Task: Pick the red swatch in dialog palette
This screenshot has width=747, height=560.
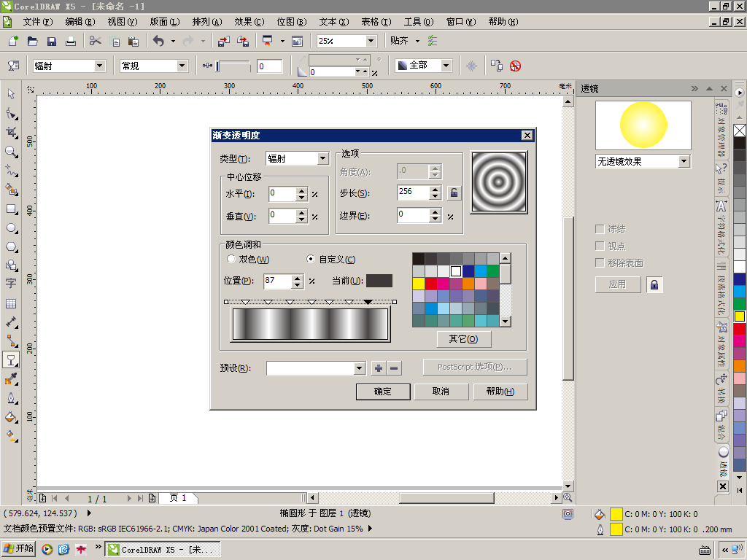Action: click(x=431, y=284)
